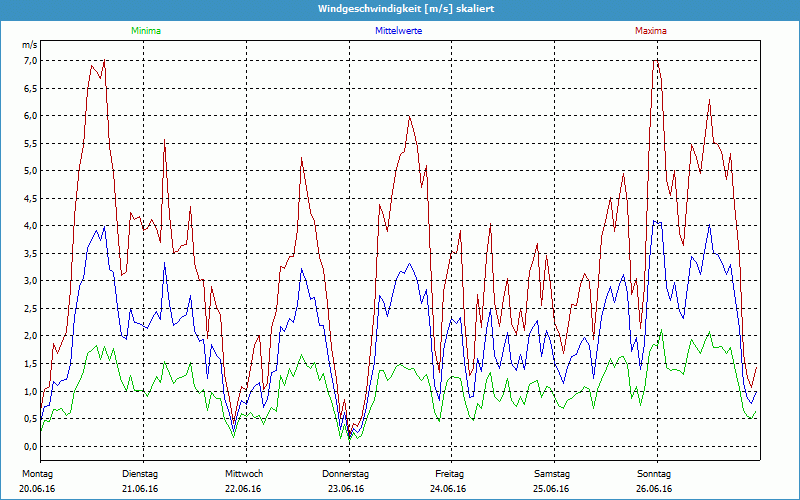Click the 5,0 y-axis value
800x500 pixels.
click(31, 171)
